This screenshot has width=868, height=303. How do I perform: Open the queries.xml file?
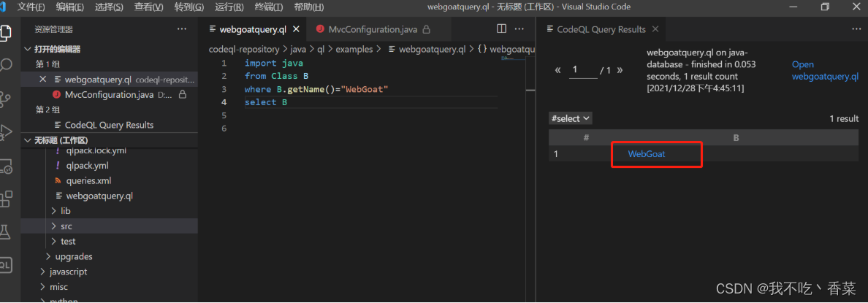click(x=88, y=180)
